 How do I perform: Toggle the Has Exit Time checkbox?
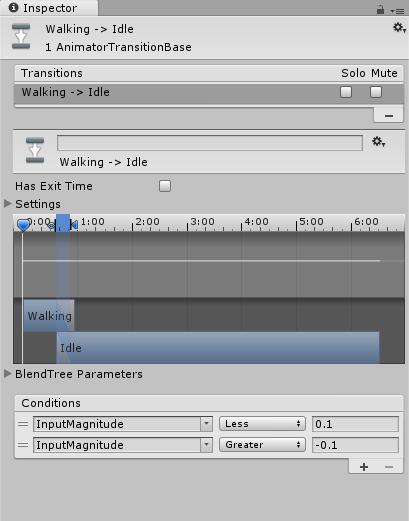click(165, 186)
